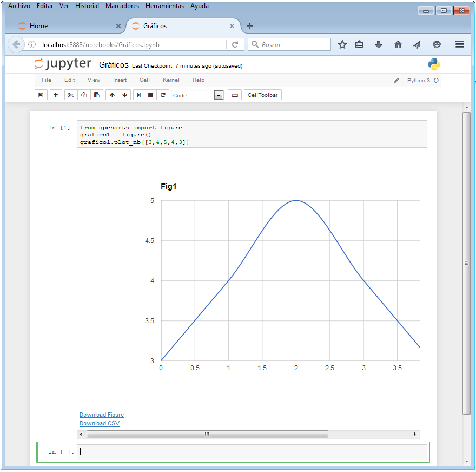Screen dimensions: 476x472
Task: Add a new cell with the plus icon
Action: 56,95
